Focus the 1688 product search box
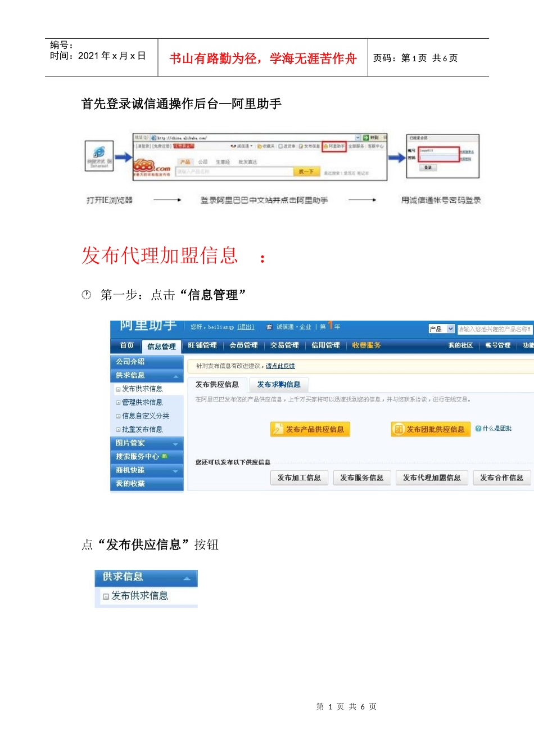This screenshot has width=534, height=756. [234, 172]
